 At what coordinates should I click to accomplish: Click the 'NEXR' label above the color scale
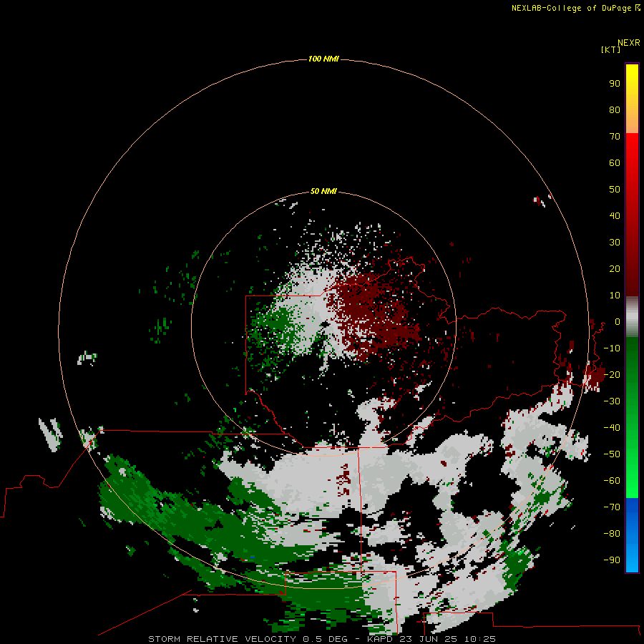tap(629, 43)
